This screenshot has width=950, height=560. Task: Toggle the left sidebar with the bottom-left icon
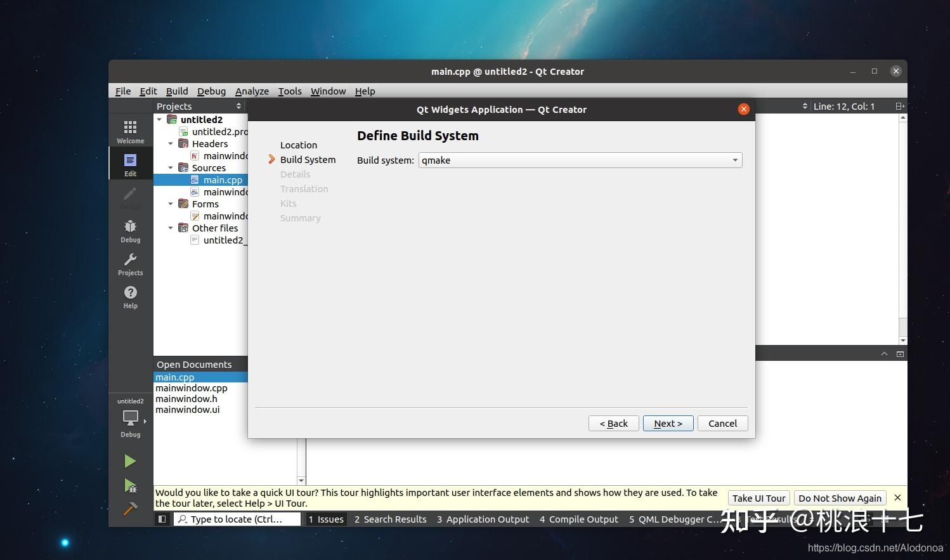point(162,519)
